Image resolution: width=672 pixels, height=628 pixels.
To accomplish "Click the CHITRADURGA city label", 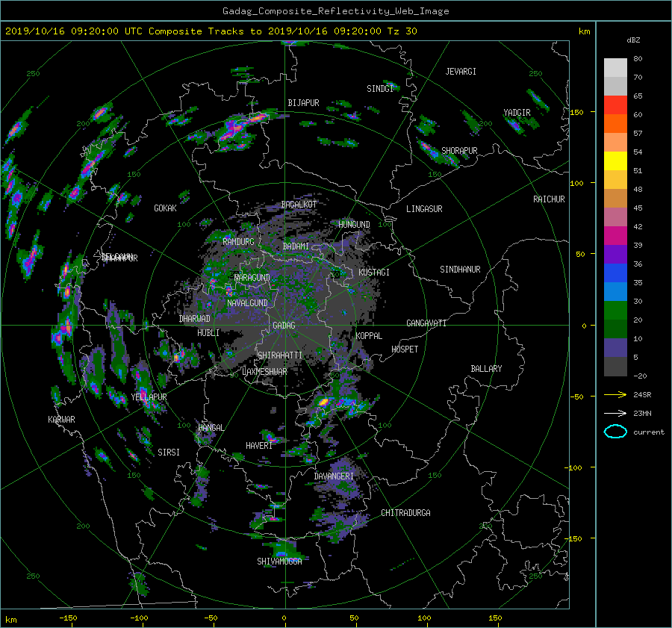I will coord(405,513).
